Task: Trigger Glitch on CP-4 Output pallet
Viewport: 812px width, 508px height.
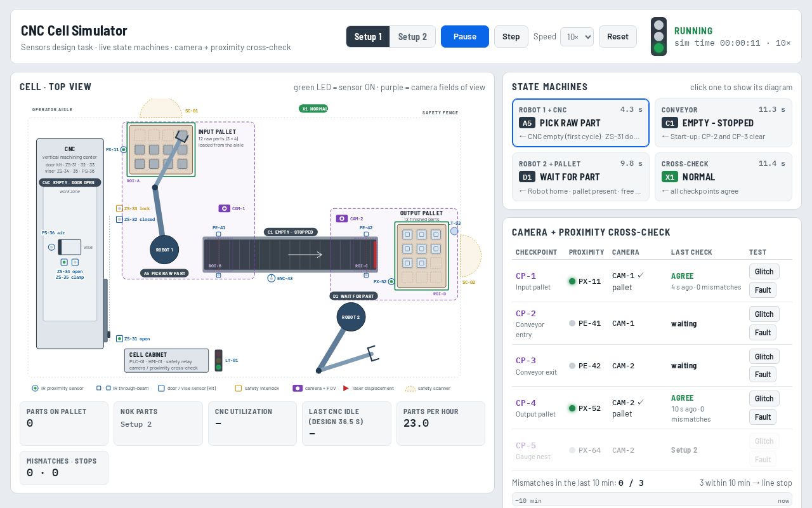Action: (764, 399)
